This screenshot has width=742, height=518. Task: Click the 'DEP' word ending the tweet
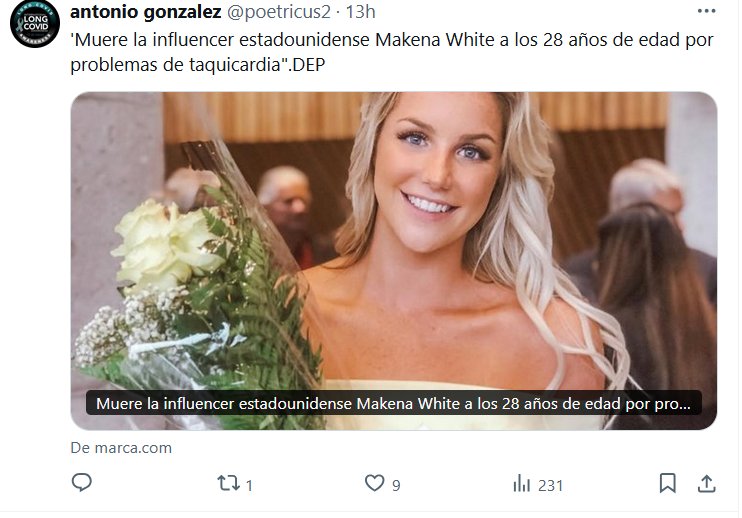tap(309, 65)
